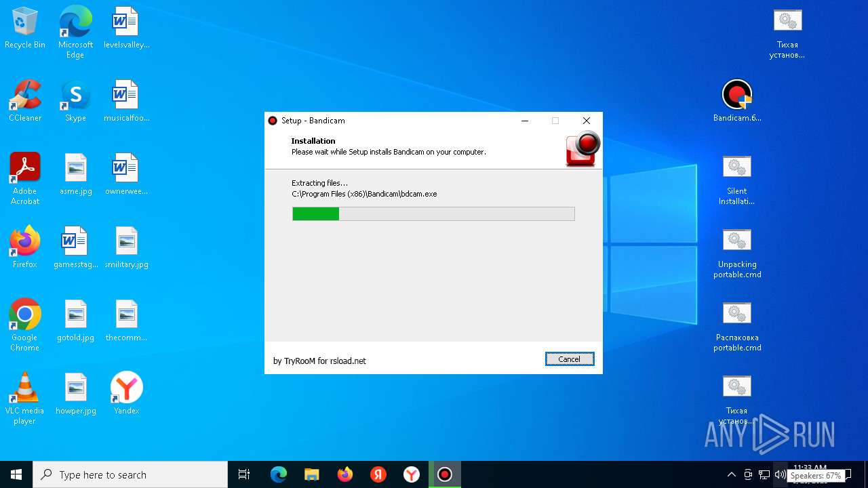868x488 pixels.
Task: Select the gamesstag Word document
Action: pos(75,247)
